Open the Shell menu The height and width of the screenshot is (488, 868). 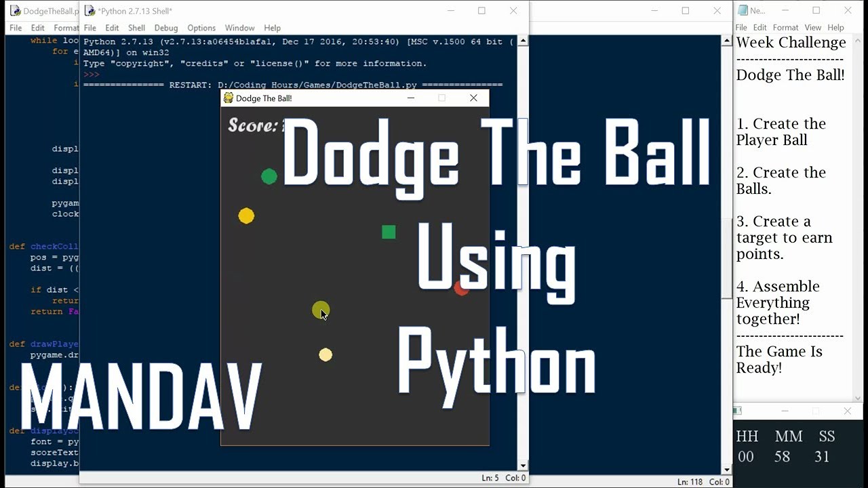136,28
